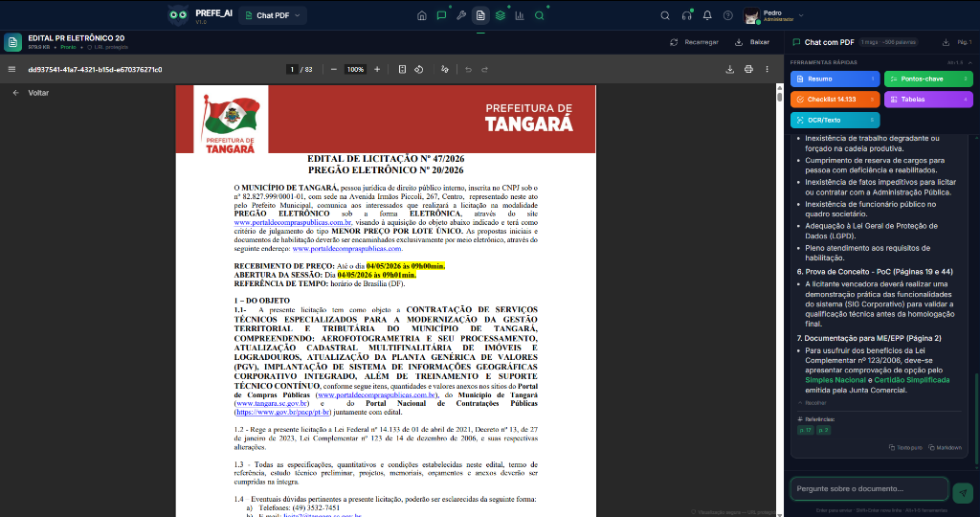Image resolution: width=980 pixels, height=517 pixels.
Task: Send the message with the paper plane button
Action: [x=963, y=493]
